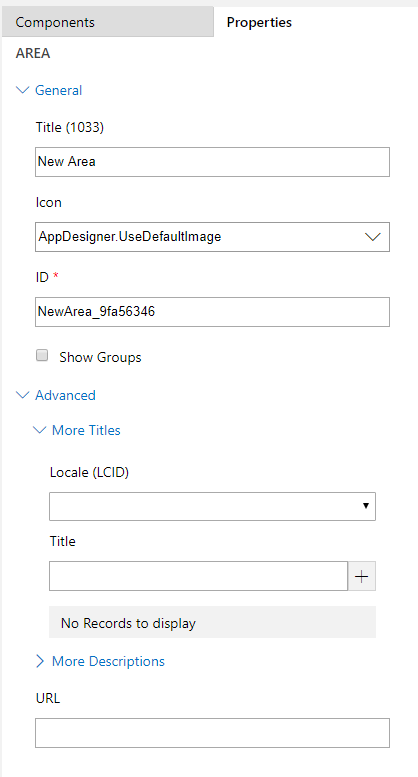Click the Show Groups label
Screen dimensions: 418x777
pos(100,357)
